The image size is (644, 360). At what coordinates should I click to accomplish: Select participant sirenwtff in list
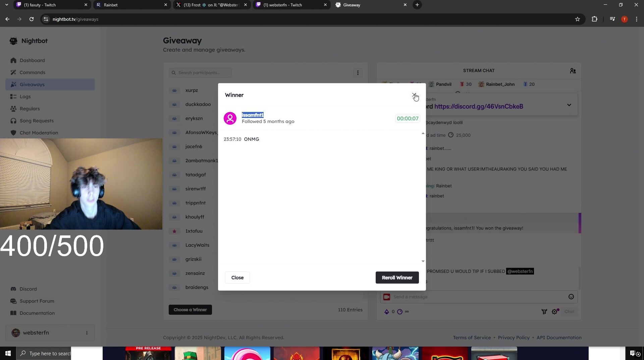pyautogui.click(x=196, y=189)
